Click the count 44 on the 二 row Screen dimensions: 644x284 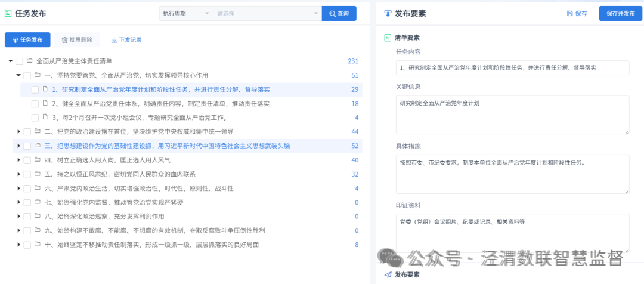pyautogui.click(x=355, y=131)
